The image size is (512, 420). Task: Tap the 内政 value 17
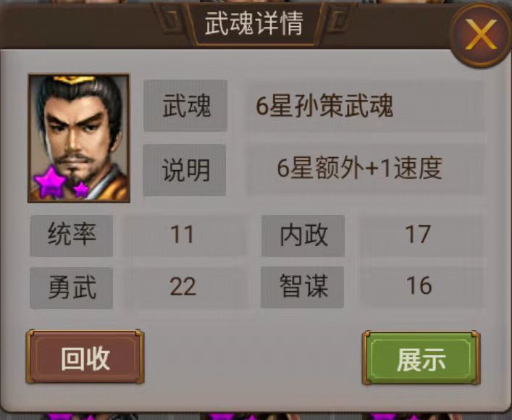pyautogui.click(x=418, y=235)
